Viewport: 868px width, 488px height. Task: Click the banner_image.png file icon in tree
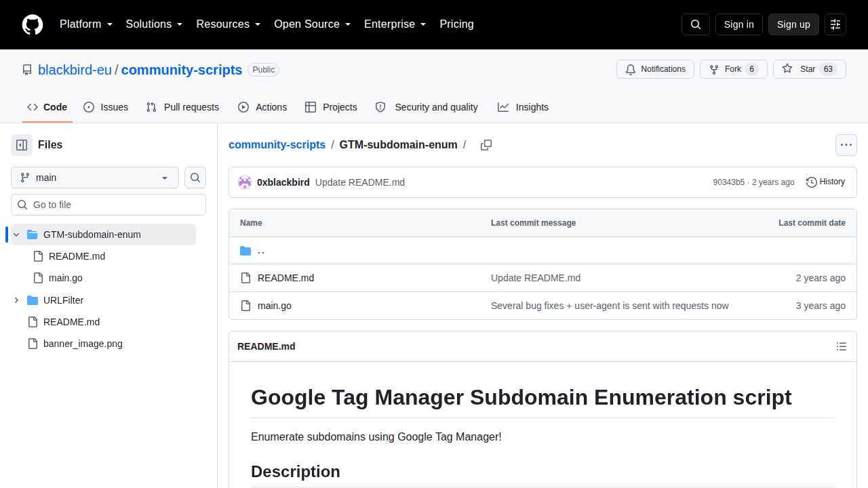[33, 344]
